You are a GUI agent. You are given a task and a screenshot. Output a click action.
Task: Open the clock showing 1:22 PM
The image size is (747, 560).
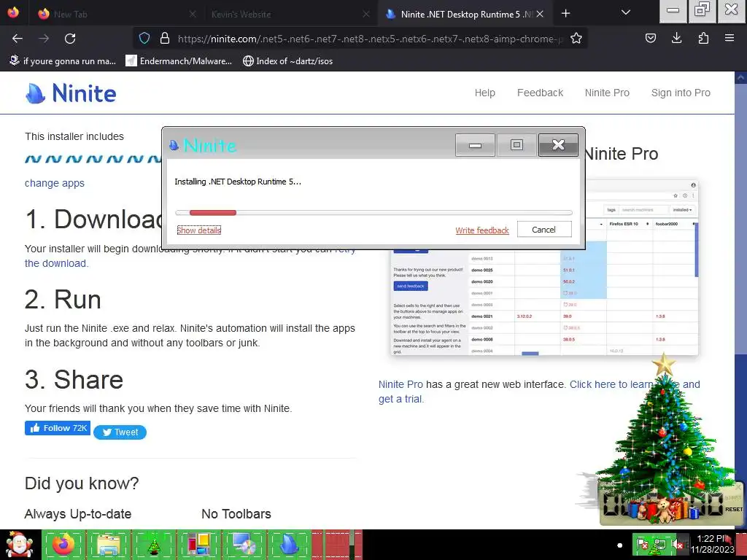[x=713, y=544]
